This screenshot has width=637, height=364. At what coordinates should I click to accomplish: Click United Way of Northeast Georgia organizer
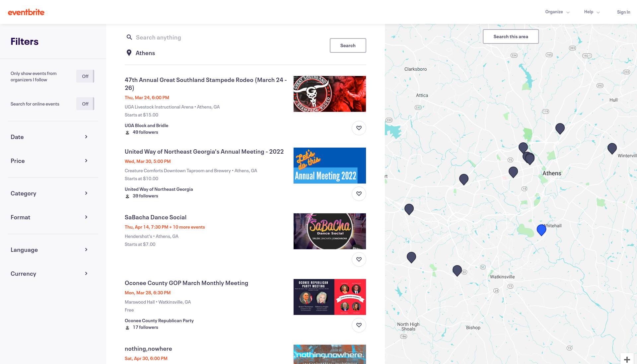(159, 189)
